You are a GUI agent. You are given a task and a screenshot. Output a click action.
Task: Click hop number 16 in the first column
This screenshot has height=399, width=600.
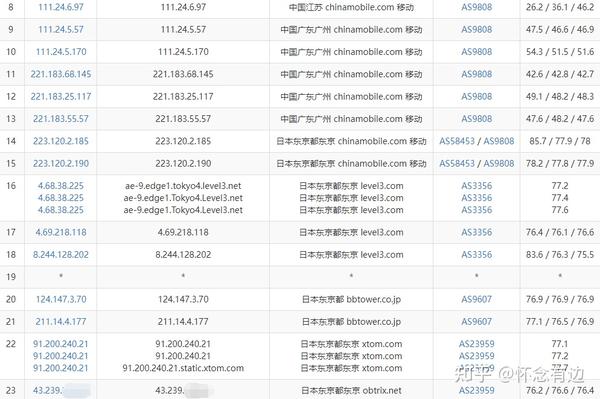click(11, 186)
